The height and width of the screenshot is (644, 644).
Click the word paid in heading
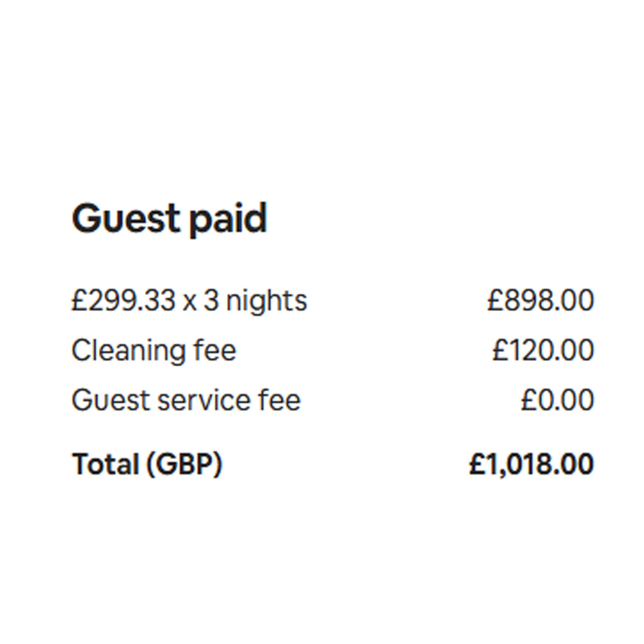point(228,218)
